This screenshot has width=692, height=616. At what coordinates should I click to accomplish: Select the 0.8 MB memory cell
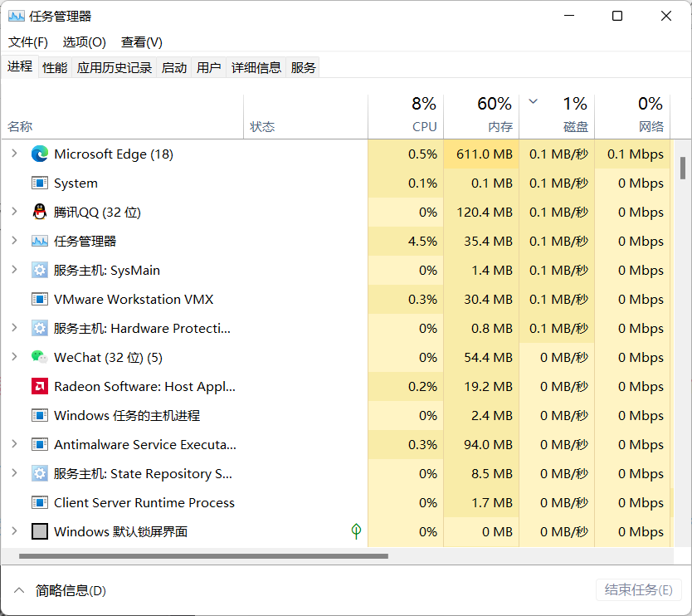[x=481, y=328]
